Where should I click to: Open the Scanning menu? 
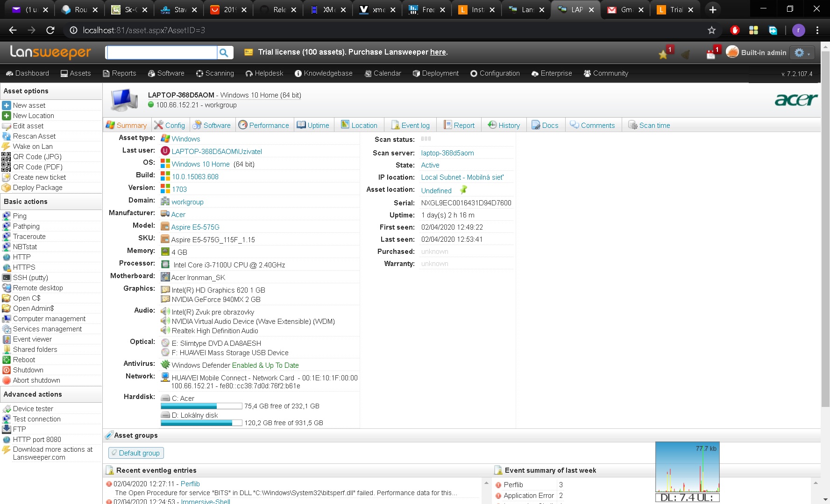pyautogui.click(x=215, y=73)
